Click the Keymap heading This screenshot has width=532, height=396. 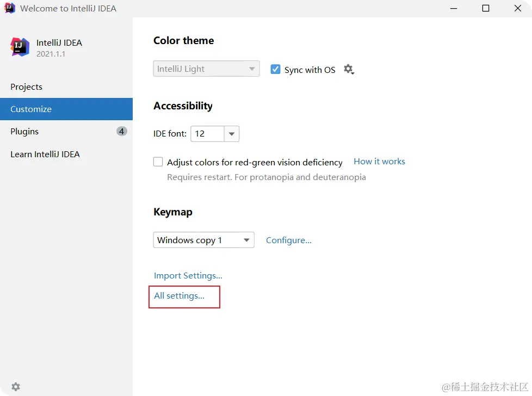click(172, 212)
